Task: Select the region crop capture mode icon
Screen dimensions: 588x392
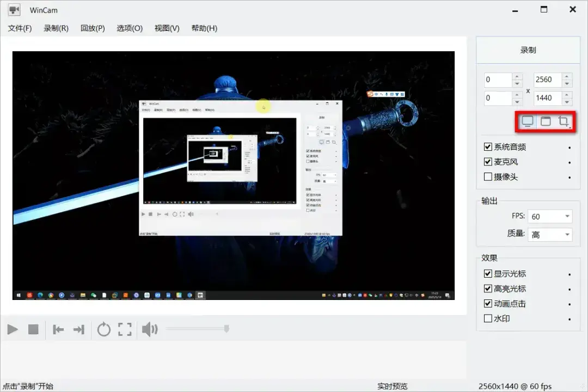Action: (x=562, y=121)
